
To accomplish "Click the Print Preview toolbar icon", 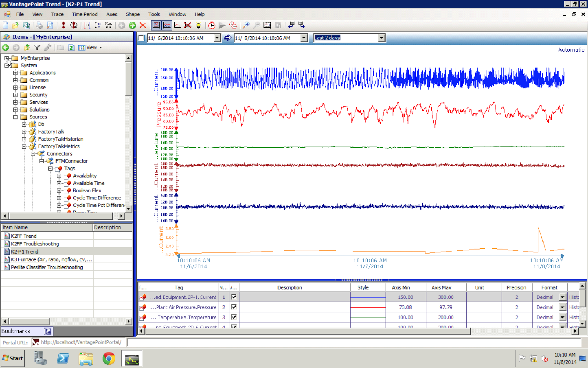I will point(50,25).
